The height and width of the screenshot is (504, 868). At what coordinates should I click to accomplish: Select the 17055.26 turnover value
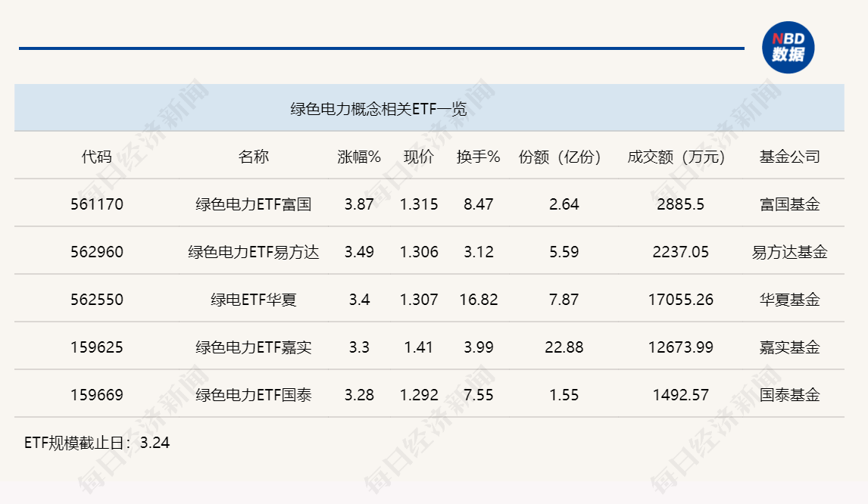click(x=680, y=300)
